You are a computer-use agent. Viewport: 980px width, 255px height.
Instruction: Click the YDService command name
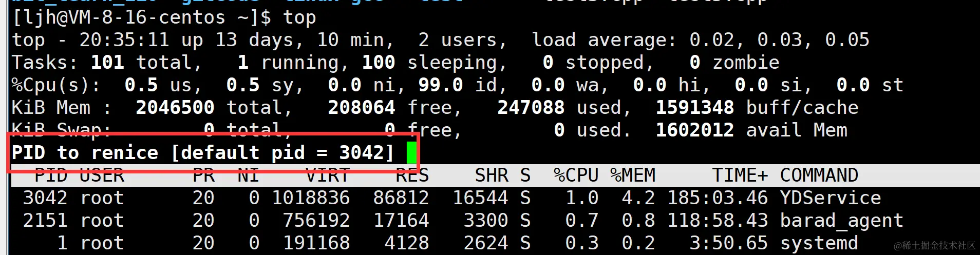pos(831,198)
